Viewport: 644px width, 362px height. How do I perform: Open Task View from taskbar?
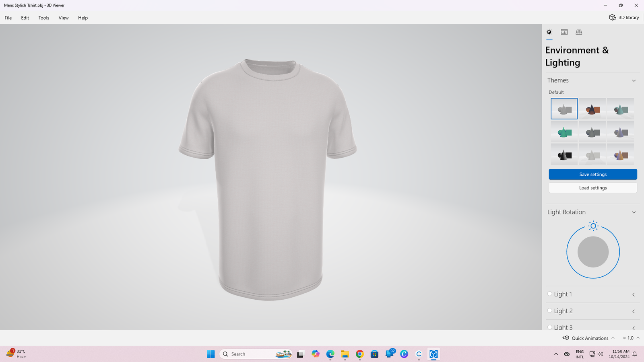click(300, 354)
